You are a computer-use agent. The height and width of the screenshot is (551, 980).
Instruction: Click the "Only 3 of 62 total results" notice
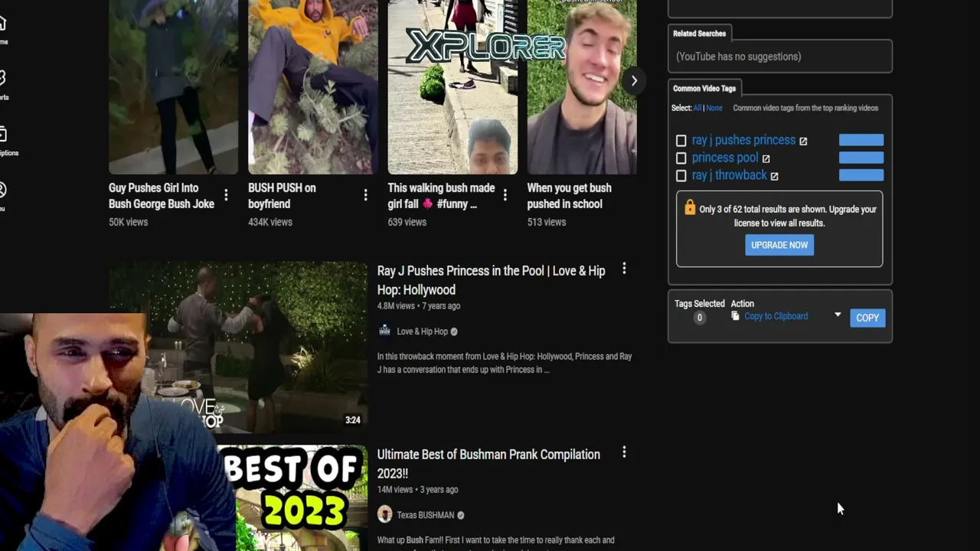(x=788, y=216)
